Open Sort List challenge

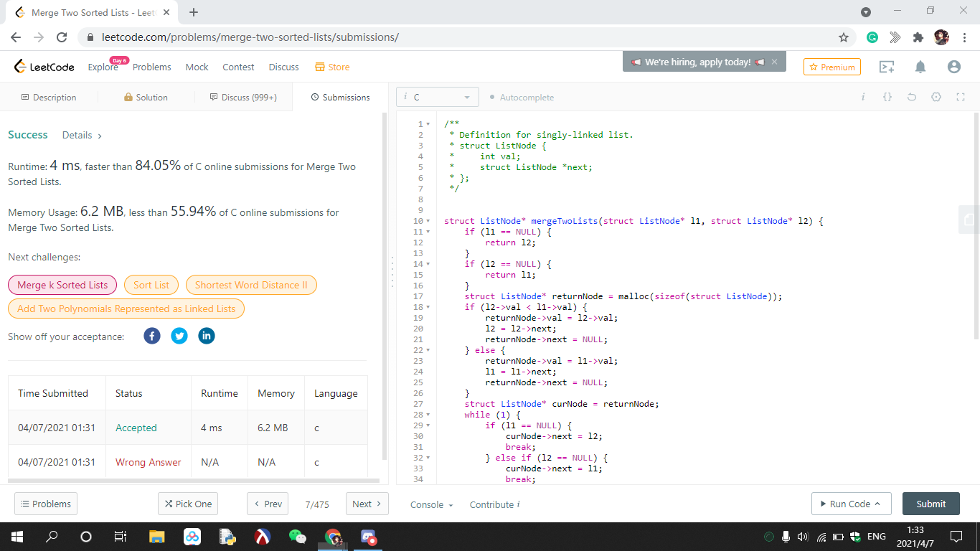tap(151, 285)
